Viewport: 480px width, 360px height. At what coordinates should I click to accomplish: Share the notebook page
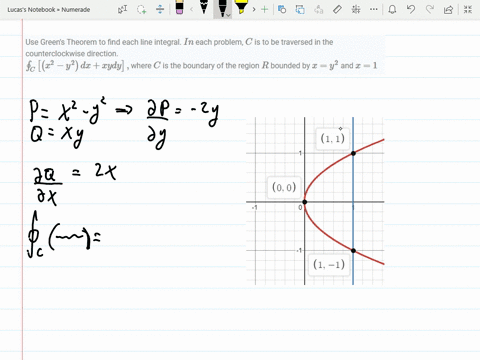[x=448, y=9]
